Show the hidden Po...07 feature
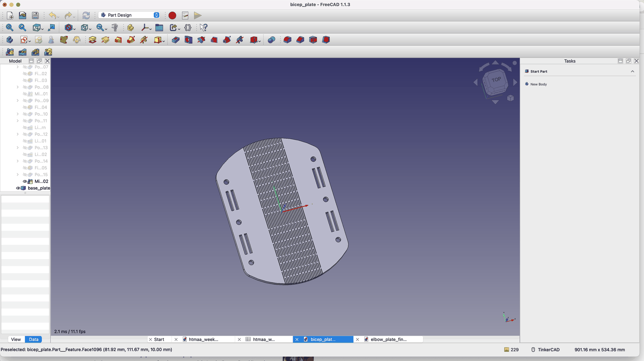This screenshot has height=361, width=644. click(25, 67)
